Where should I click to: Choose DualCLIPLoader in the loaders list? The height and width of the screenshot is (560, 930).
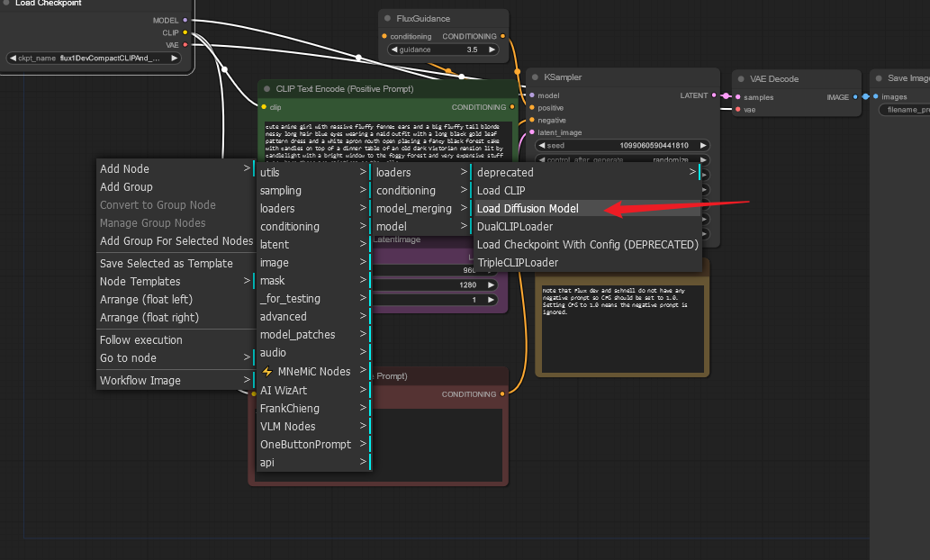tap(514, 226)
